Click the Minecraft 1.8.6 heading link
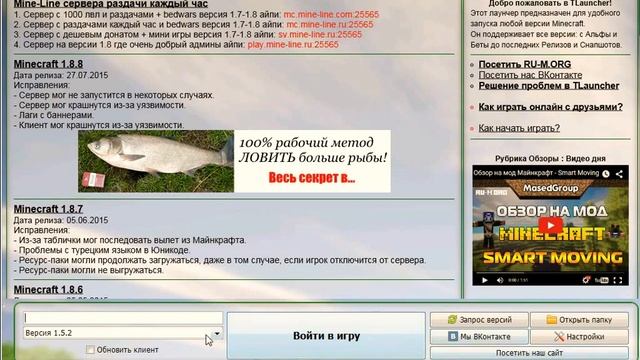Image resolution: width=640 pixels, height=360 pixels. (x=48, y=289)
